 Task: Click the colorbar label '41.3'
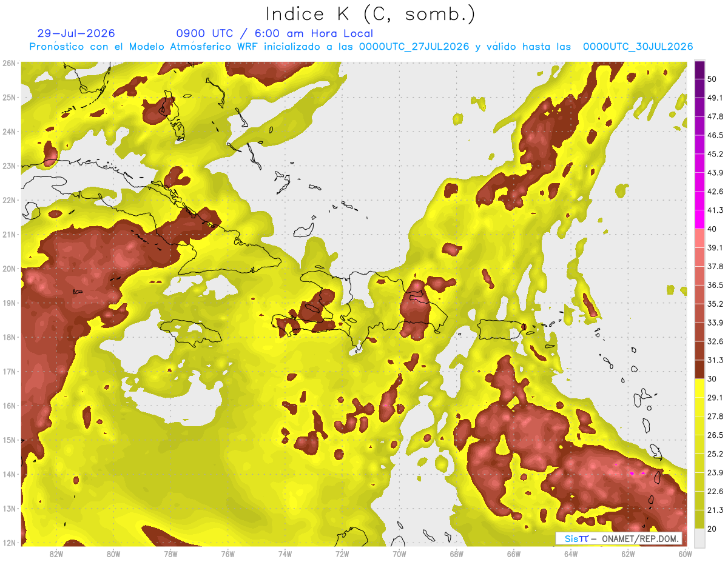(x=715, y=210)
